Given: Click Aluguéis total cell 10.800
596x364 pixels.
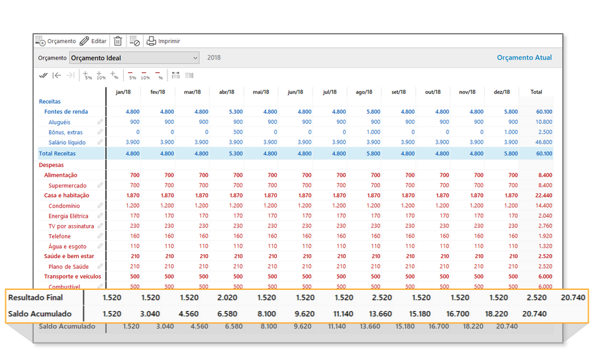Looking at the screenshot, I should click(x=544, y=122).
